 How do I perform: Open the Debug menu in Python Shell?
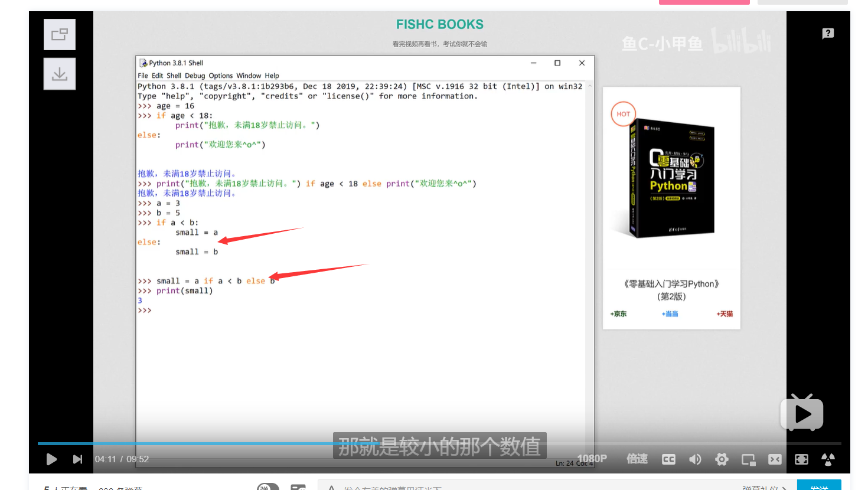pyautogui.click(x=195, y=76)
